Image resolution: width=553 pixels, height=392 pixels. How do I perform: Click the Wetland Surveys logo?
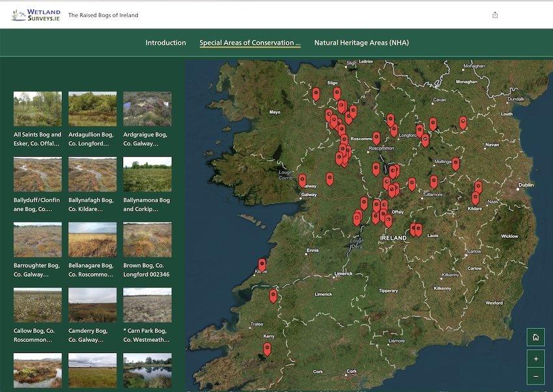coord(37,13)
